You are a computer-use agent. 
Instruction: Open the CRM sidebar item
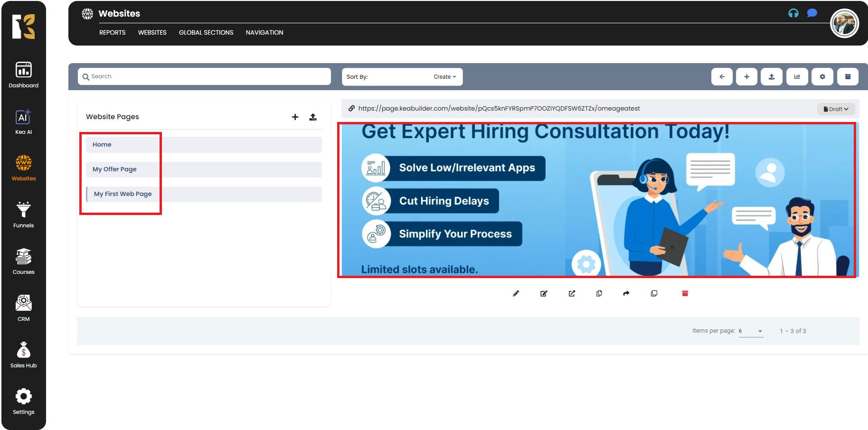[x=23, y=308]
